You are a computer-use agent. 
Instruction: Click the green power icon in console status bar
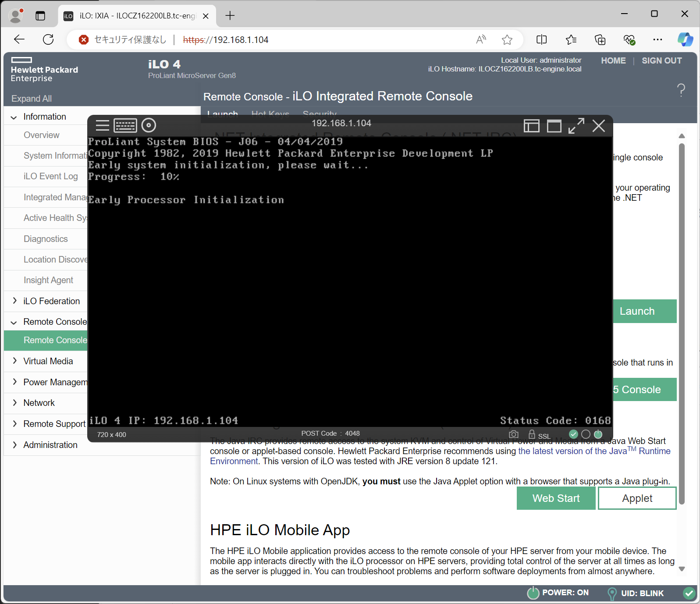(x=598, y=434)
